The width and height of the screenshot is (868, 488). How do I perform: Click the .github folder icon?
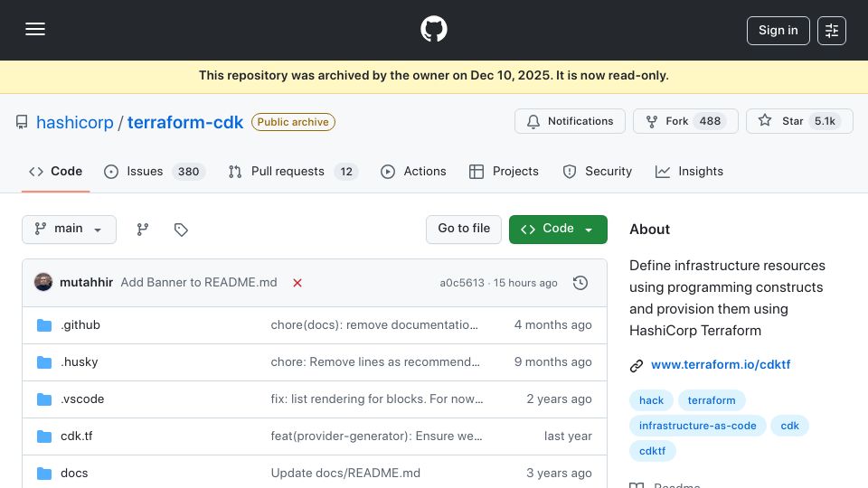[x=44, y=325]
